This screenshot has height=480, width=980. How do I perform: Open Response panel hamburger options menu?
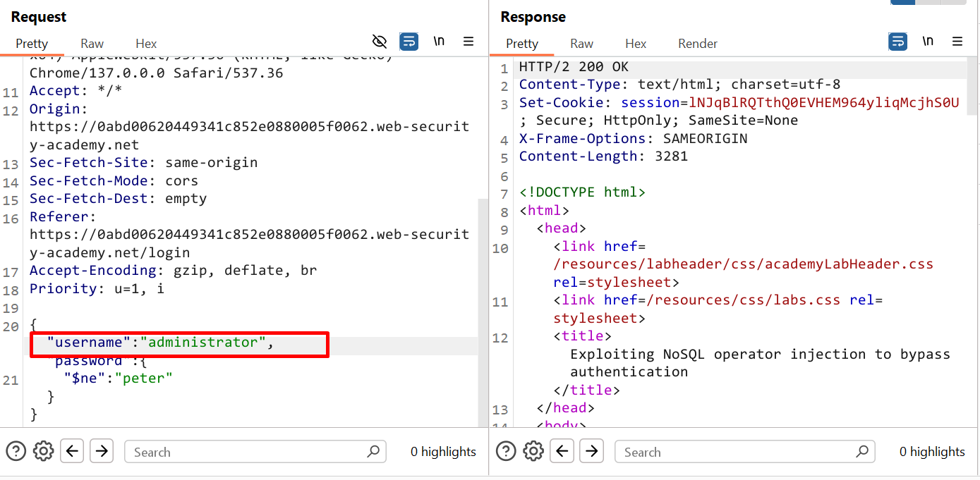pyautogui.click(x=957, y=42)
